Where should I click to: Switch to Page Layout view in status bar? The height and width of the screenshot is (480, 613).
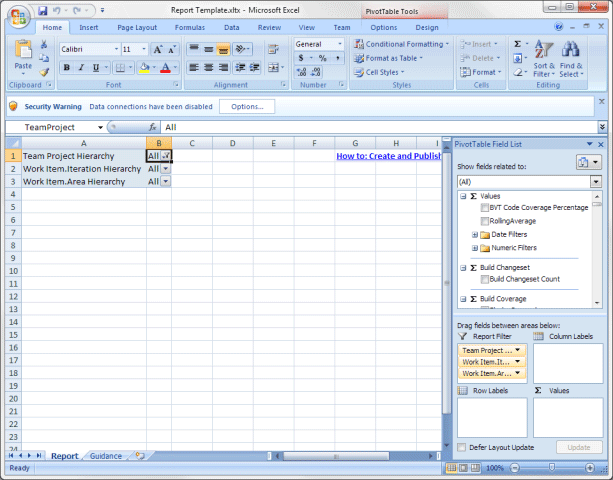463,468
